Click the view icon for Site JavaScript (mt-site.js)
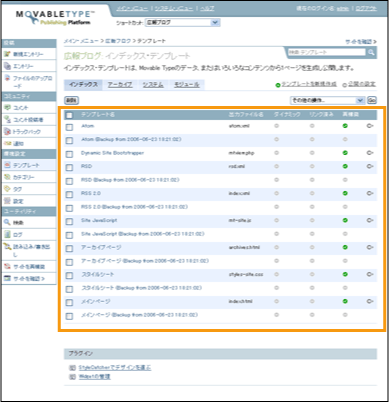 370,220
